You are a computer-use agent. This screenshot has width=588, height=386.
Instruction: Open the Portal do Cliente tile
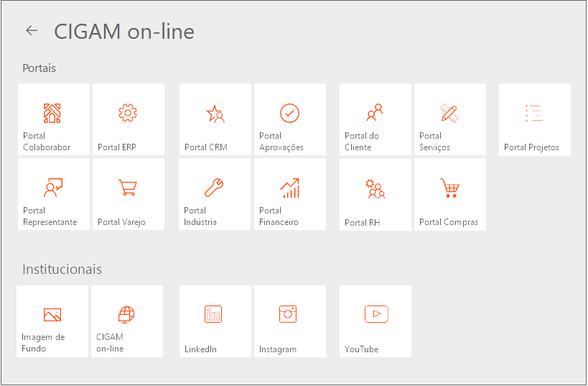(375, 120)
